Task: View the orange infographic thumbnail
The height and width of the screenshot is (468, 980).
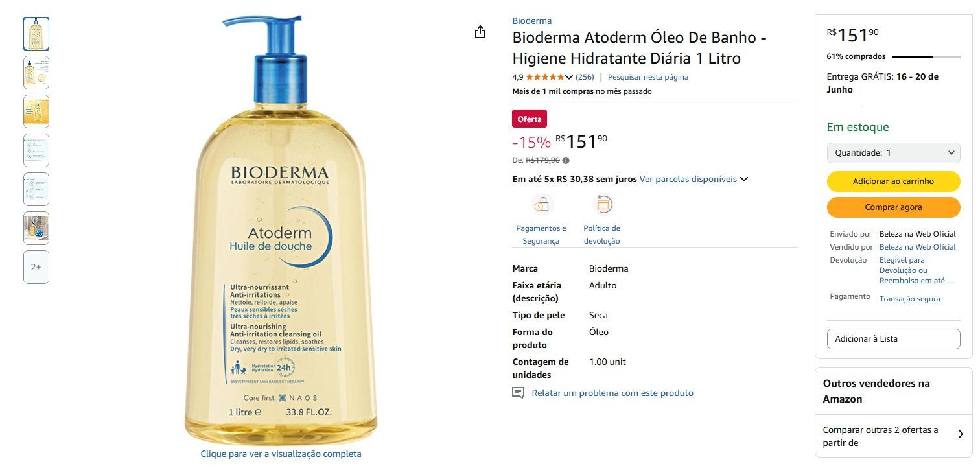Action: click(x=36, y=111)
